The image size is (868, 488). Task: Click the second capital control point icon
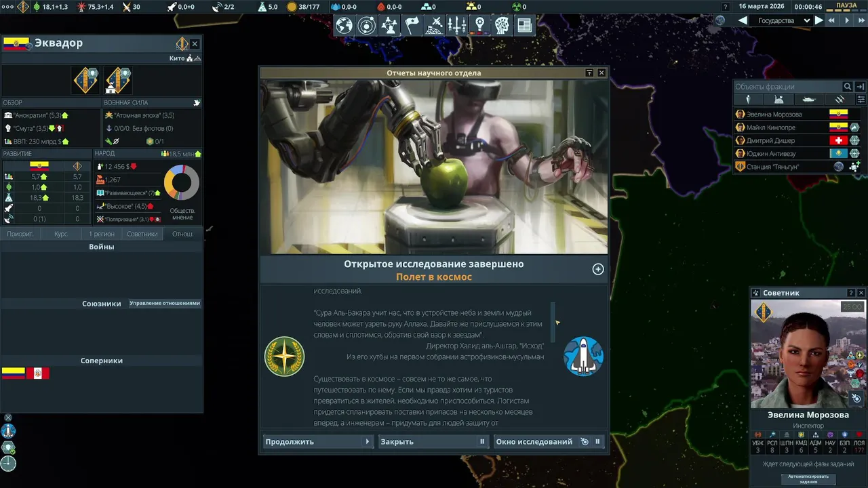pos(117,81)
